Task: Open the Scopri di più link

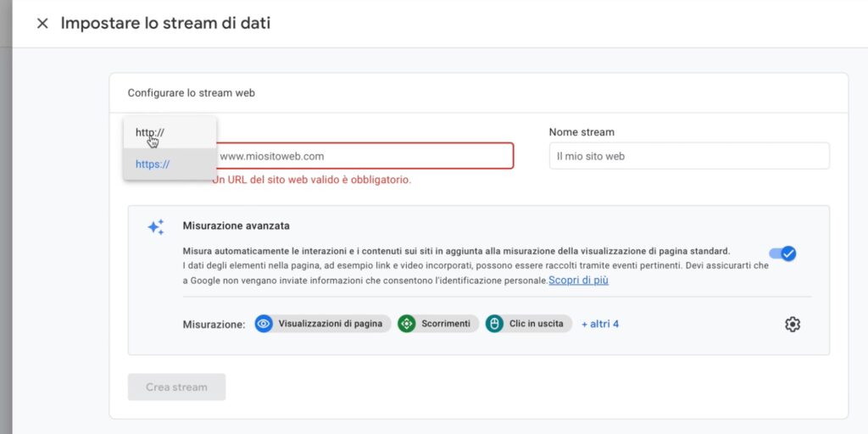Action: point(578,281)
